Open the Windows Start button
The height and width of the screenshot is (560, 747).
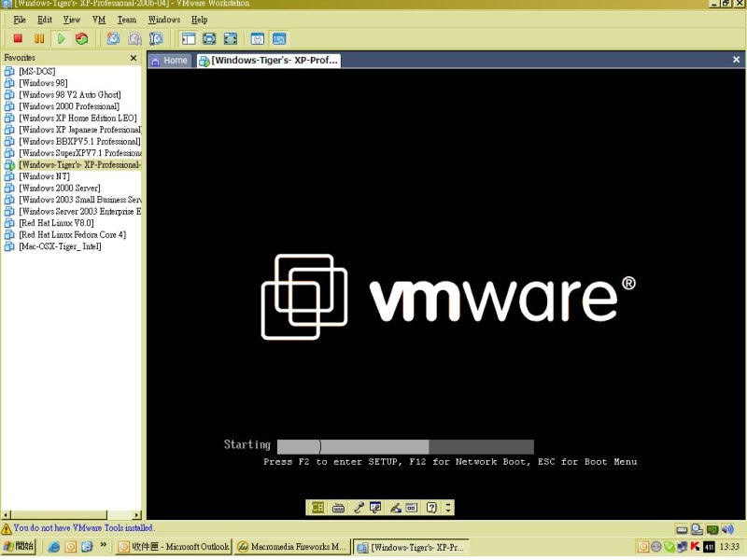pos(18,546)
